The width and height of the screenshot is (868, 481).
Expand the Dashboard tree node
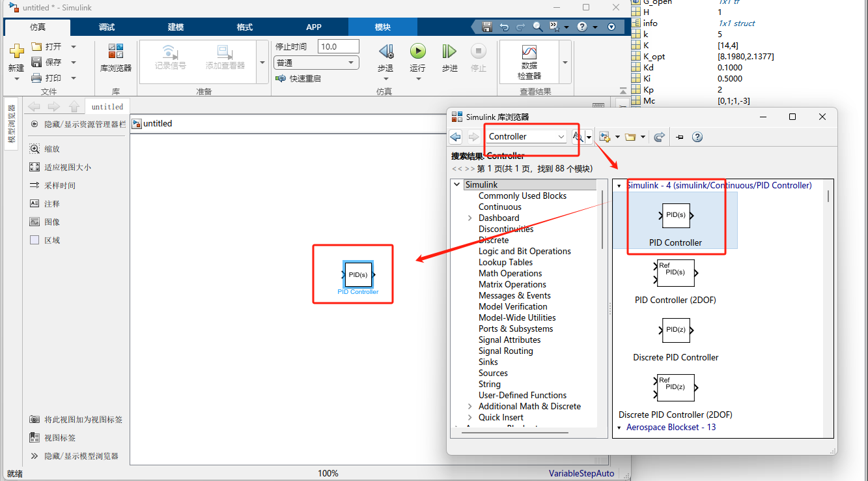(470, 218)
